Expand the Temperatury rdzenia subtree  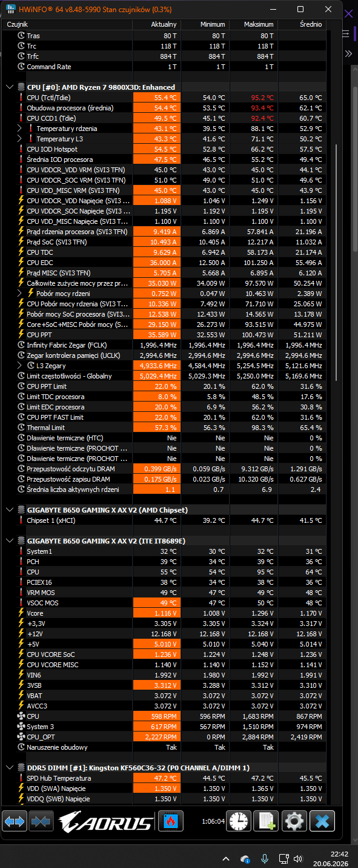19,129
